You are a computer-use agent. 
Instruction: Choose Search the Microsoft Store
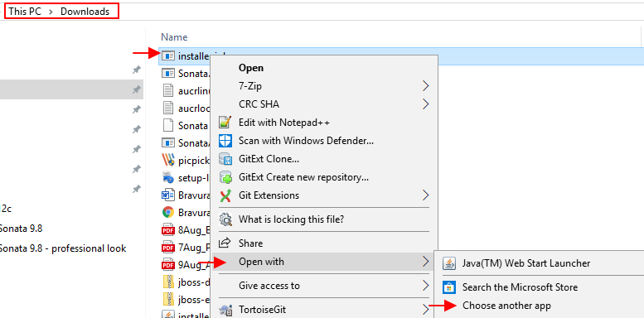[520, 287]
